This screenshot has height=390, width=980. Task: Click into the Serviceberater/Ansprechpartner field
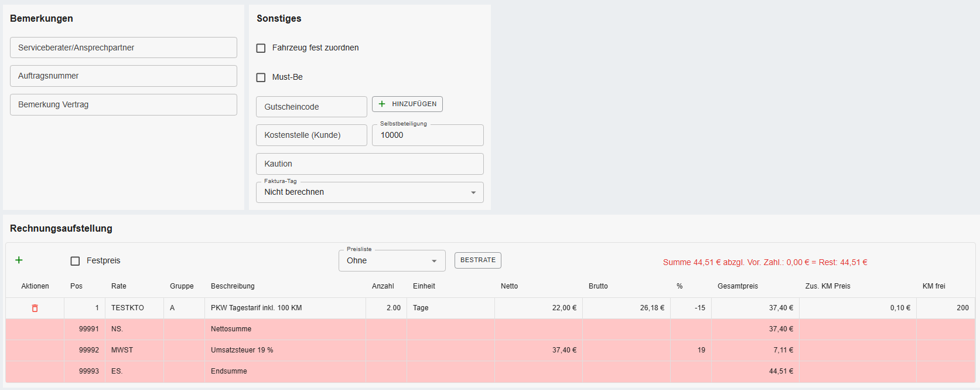pyautogui.click(x=123, y=48)
